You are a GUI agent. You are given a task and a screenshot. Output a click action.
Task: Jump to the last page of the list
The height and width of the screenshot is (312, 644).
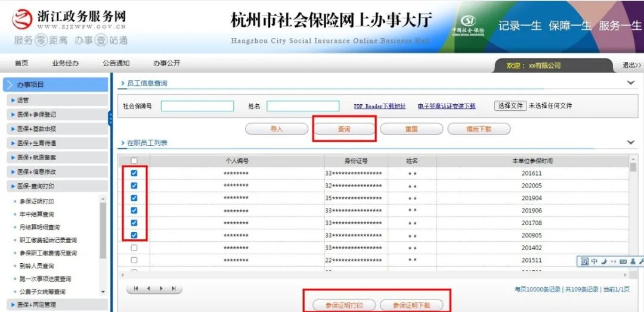[174, 289]
